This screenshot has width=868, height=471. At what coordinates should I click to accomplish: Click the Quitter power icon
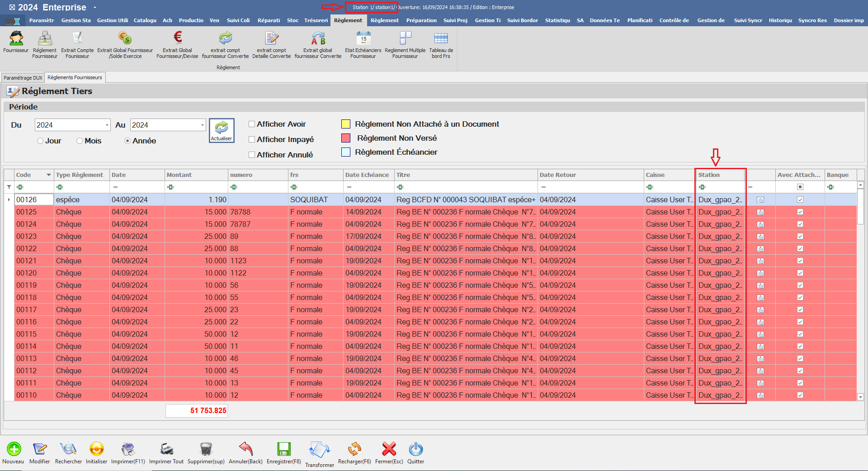click(415, 449)
